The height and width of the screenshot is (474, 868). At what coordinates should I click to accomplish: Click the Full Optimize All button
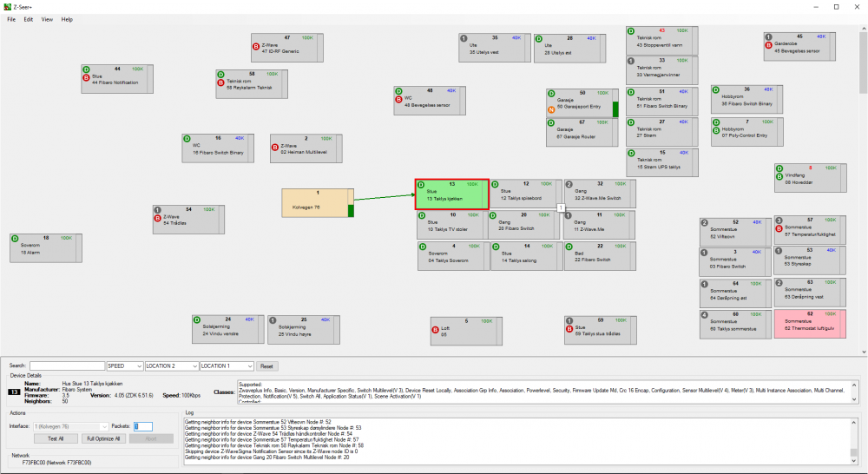click(x=104, y=438)
